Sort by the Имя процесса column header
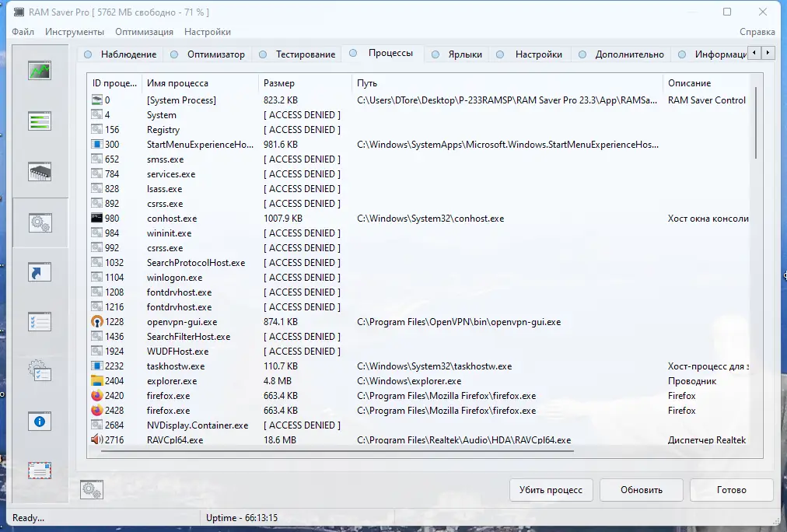Viewport: 787px width, 532px height. click(200, 83)
